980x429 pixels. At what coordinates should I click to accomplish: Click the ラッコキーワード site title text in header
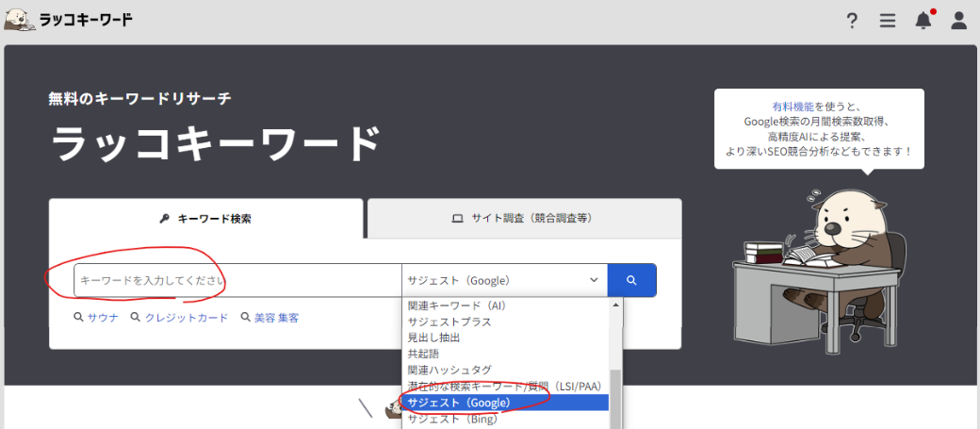point(86,20)
